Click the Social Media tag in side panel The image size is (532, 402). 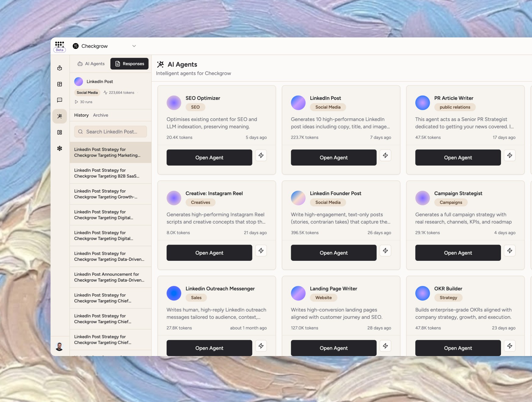pos(87,93)
